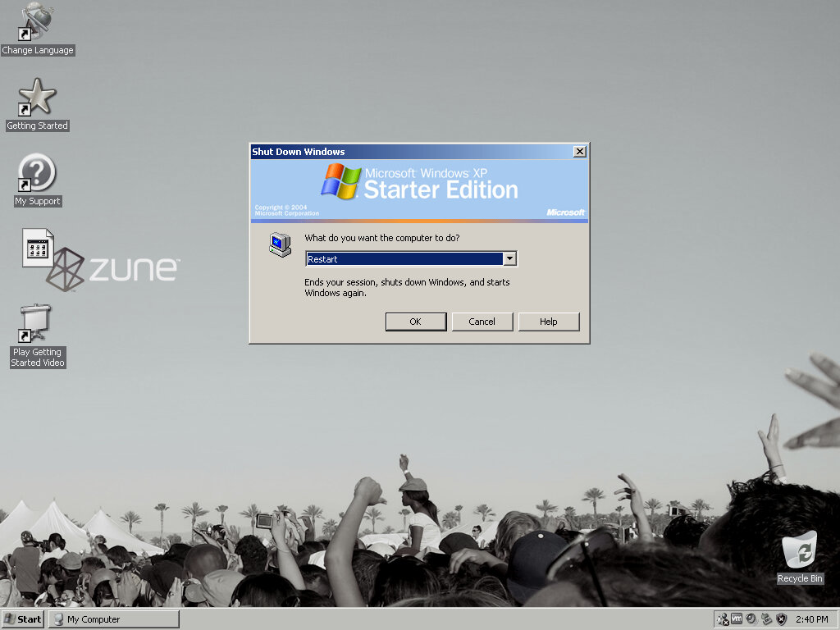Viewport: 840px width, 630px height.
Task: Cancel the Shut Down Windows dialog
Action: (x=482, y=322)
